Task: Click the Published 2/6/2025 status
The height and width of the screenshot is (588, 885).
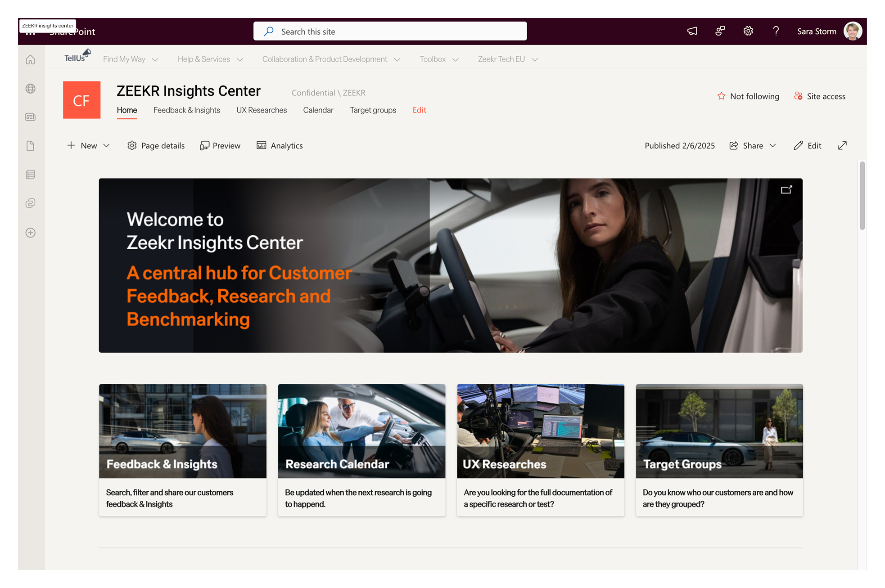Action: pyautogui.click(x=680, y=145)
